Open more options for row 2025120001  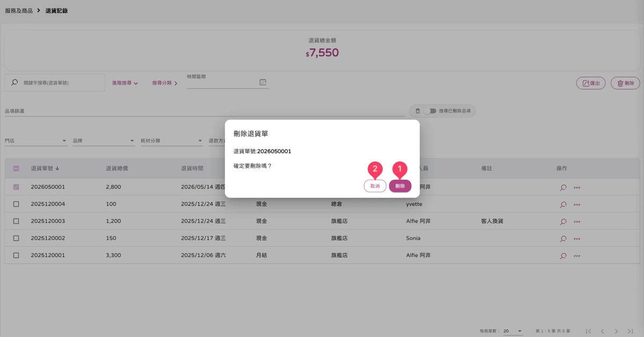tap(577, 256)
